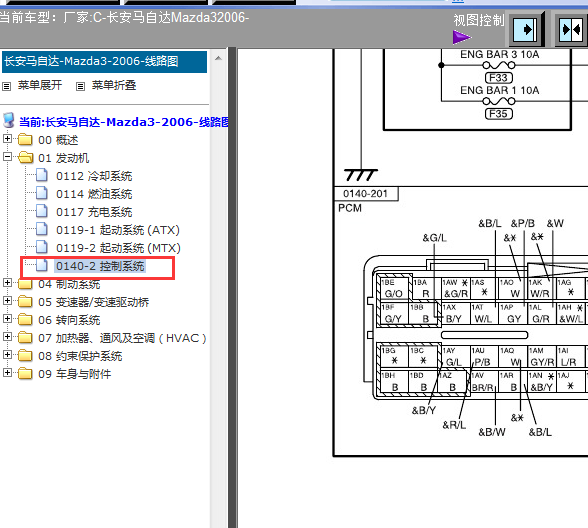Click the folder icon of 00 概述
Image resolution: width=588 pixels, height=528 pixels.
click(25, 140)
